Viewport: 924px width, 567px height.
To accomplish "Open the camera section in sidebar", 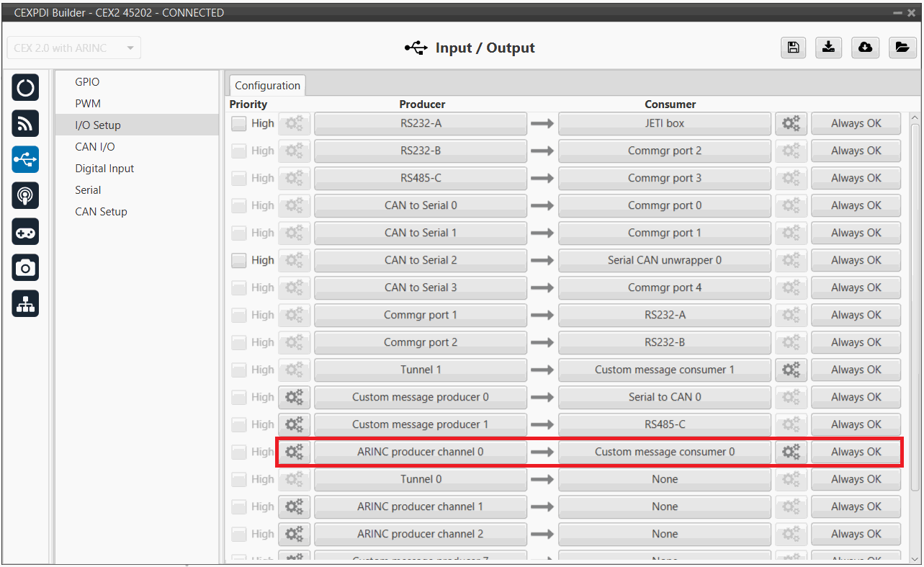I will pyautogui.click(x=25, y=268).
